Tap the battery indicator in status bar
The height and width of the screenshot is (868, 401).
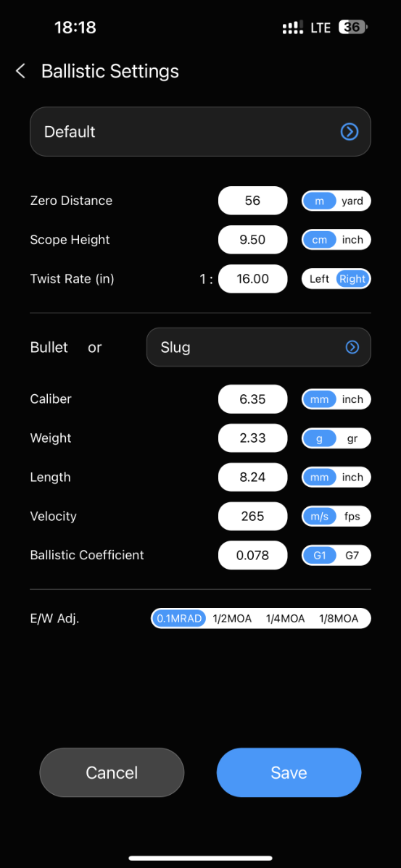click(x=353, y=27)
